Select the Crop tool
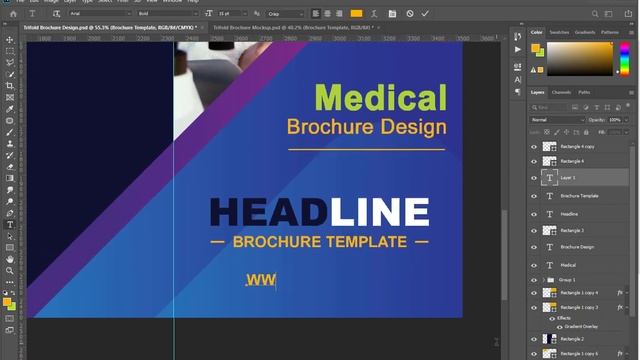 pyautogui.click(x=10, y=86)
